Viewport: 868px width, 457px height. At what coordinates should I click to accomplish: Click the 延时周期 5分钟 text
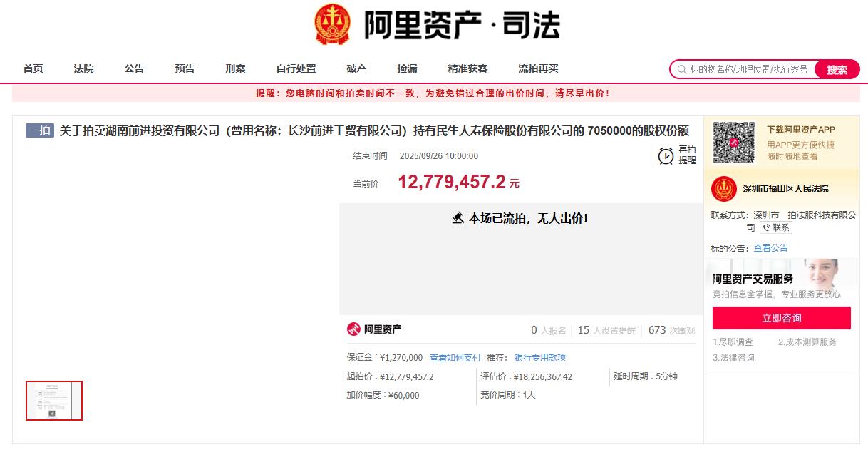tap(646, 376)
